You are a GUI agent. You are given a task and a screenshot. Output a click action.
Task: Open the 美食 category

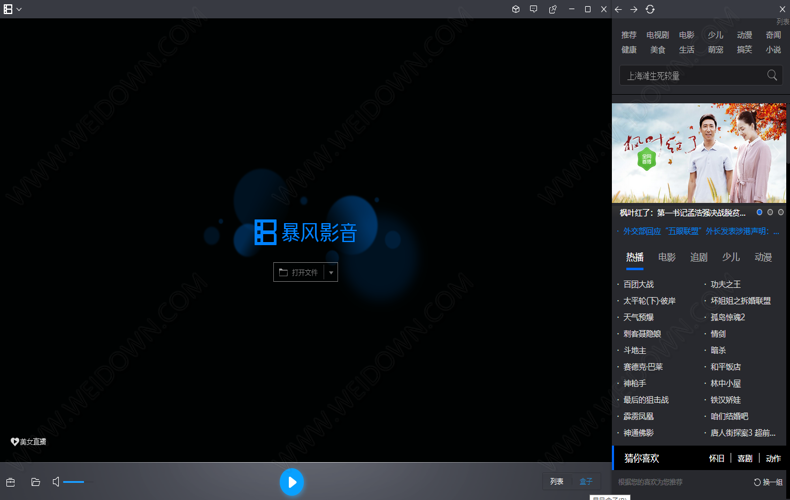(657, 49)
